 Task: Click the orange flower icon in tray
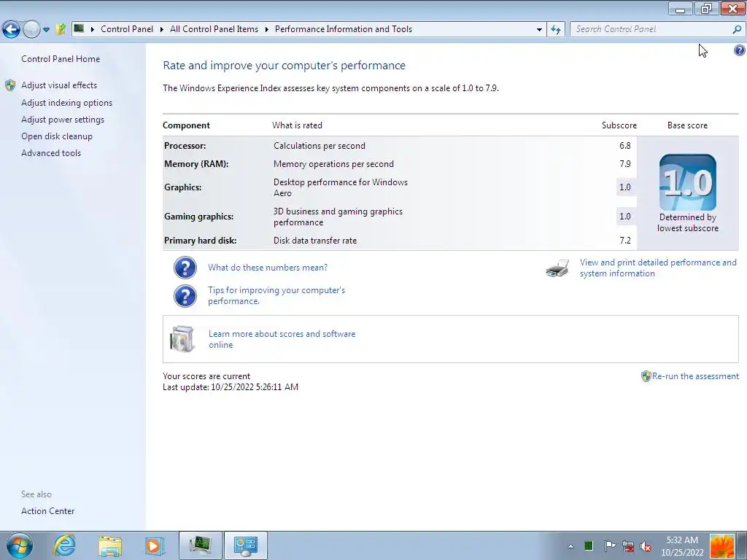[x=721, y=546]
